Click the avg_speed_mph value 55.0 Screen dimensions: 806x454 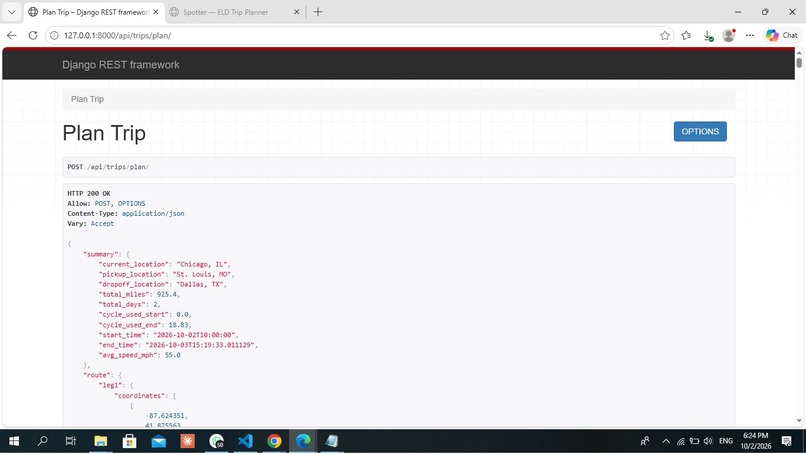click(173, 355)
